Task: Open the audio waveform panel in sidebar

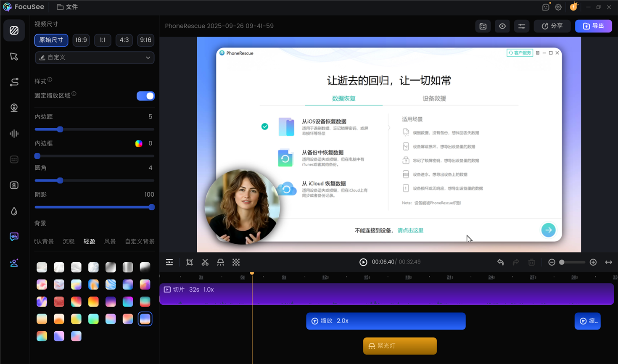Action: pyautogui.click(x=14, y=133)
